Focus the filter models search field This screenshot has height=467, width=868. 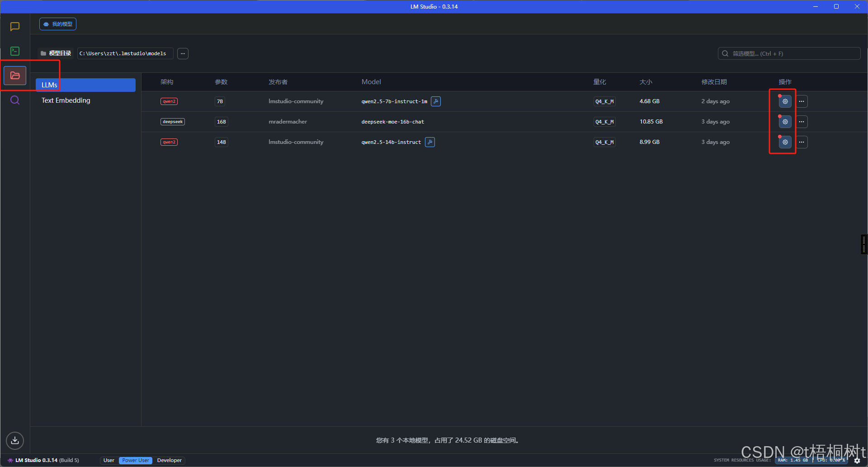tap(789, 53)
